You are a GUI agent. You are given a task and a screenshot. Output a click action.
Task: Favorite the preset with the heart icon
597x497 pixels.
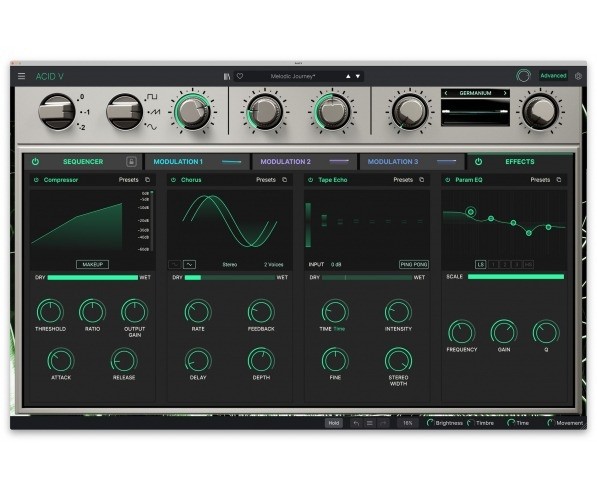240,76
